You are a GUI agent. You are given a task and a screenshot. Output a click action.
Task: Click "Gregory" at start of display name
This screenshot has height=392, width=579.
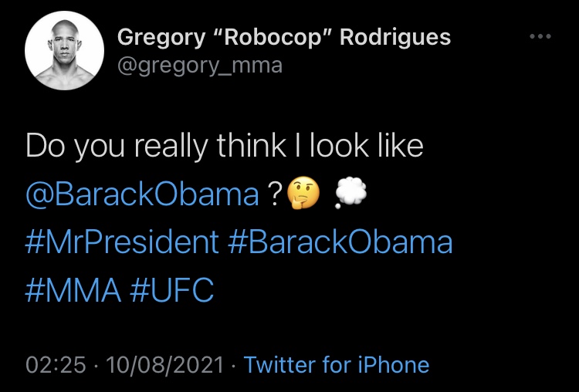161,39
